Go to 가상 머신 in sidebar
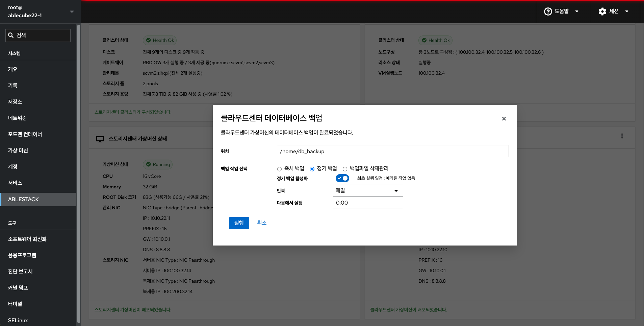 18,150
